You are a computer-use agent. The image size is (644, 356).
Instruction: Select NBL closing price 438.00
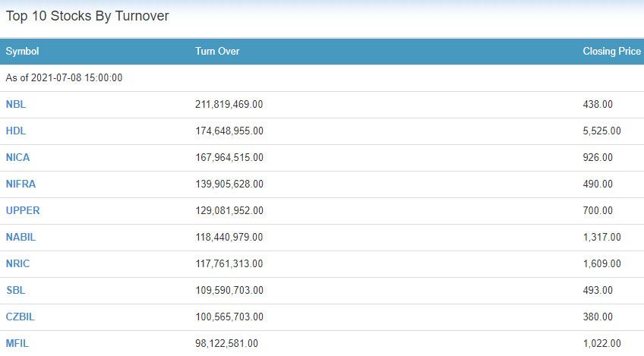pyautogui.click(x=598, y=104)
